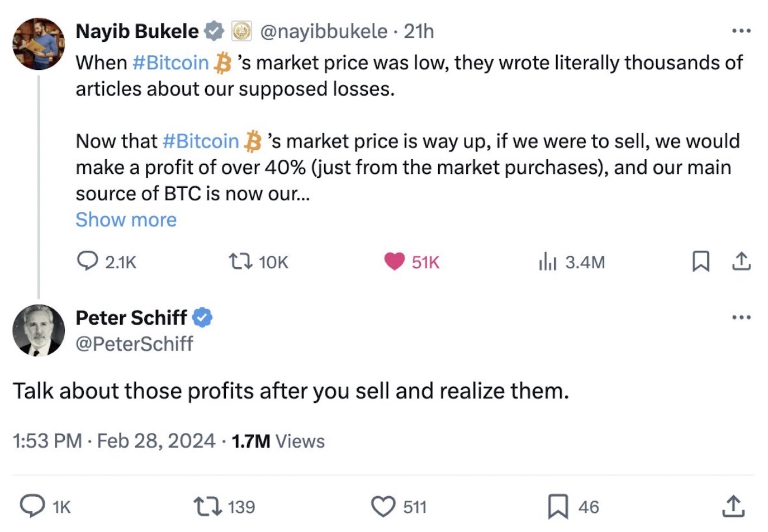Open @PeterSchiff handle profile
This screenshot has height=532, width=768.
pos(134,343)
